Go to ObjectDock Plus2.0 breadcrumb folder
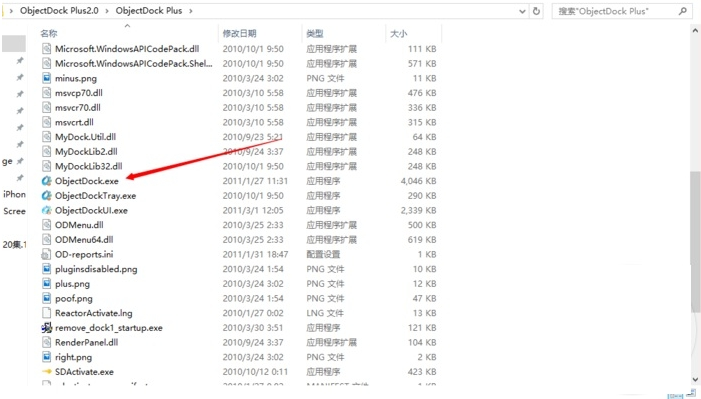 [x=59, y=11]
